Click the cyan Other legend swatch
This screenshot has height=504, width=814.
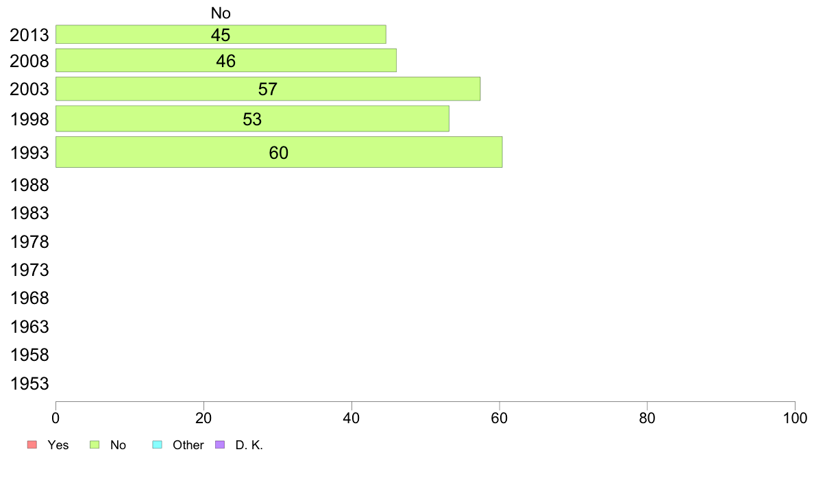158,445
